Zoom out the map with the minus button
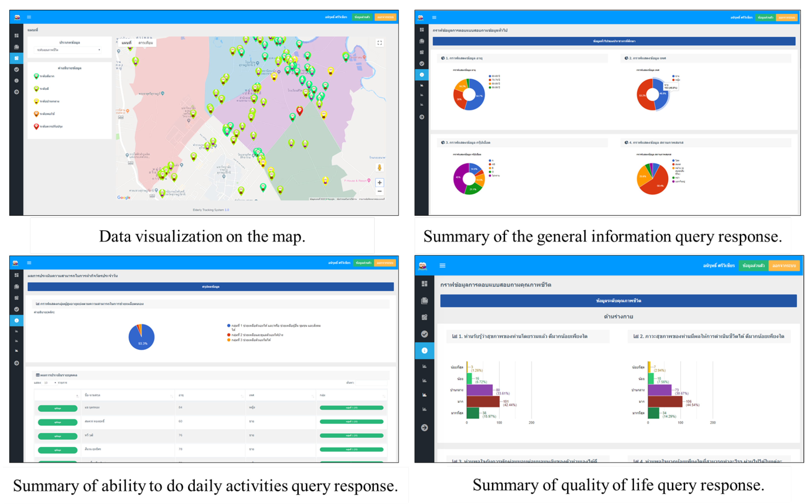Viewport: 812px width, 504px height. (379, 191)
